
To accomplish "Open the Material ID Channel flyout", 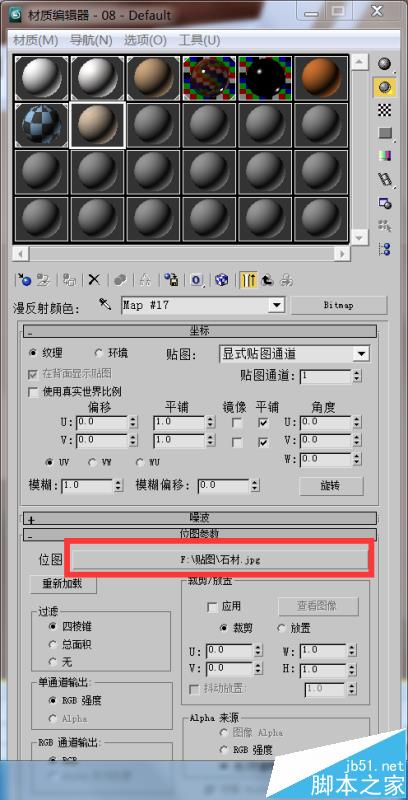I will coord(197,280).
